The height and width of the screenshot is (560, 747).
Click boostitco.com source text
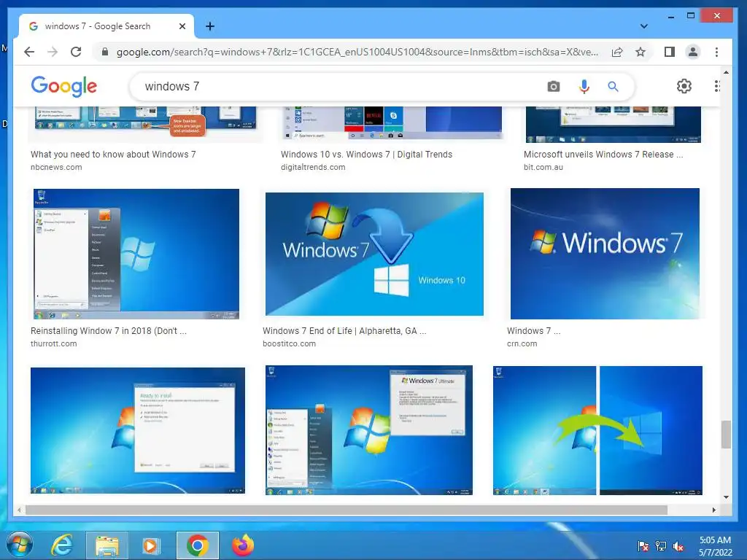[x=289, y=343]
